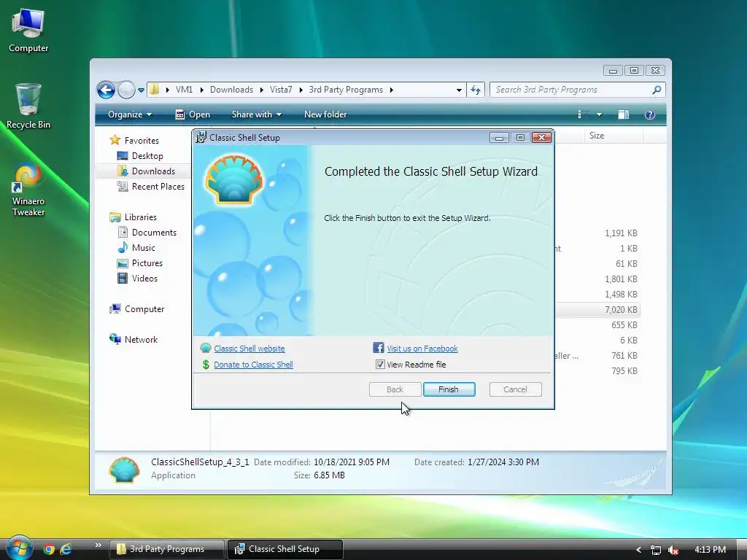747x560 pixels.
Task: Select Favorites in the navigation pane
Action: coord(142,141)
